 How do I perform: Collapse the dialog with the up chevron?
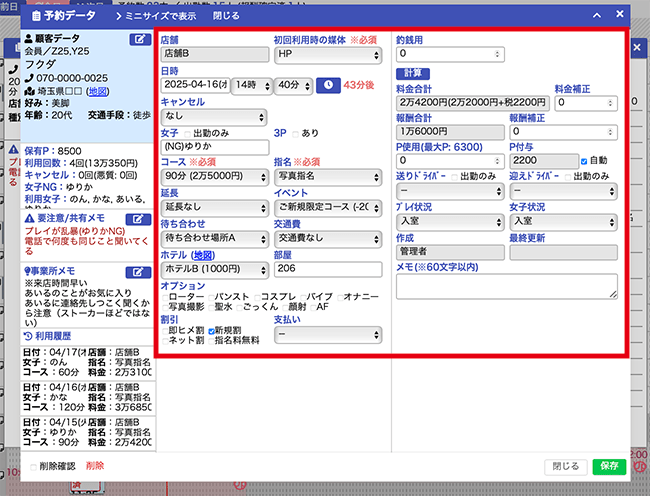597,16
